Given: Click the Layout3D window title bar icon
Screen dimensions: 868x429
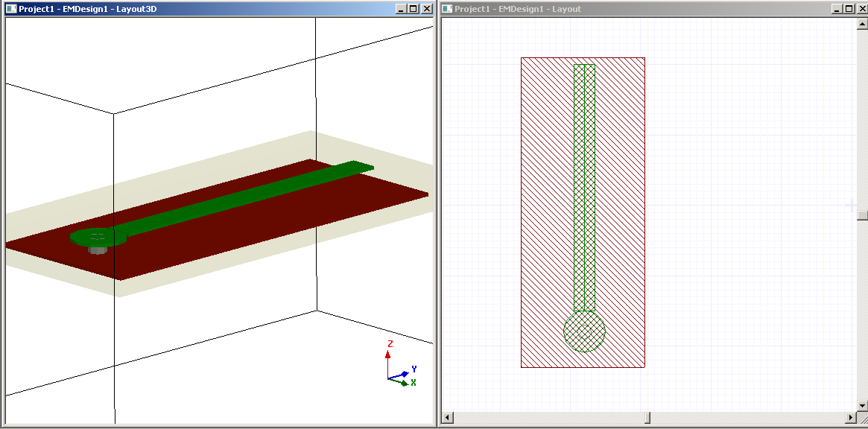Looking at the screenshot, I should coord(11,9).
